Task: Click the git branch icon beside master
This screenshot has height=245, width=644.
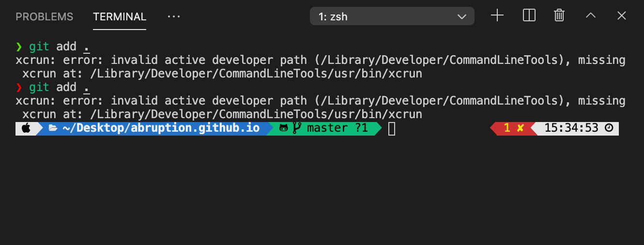Action: click(297, 128)
